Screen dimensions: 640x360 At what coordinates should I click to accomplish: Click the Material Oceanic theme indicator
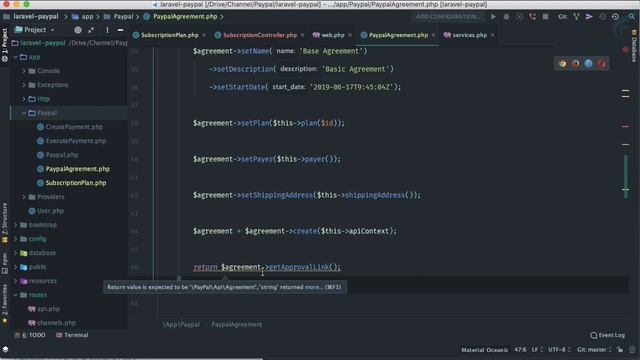484,350
